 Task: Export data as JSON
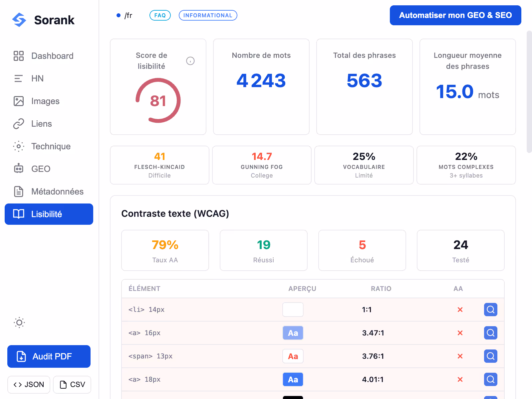29,385
